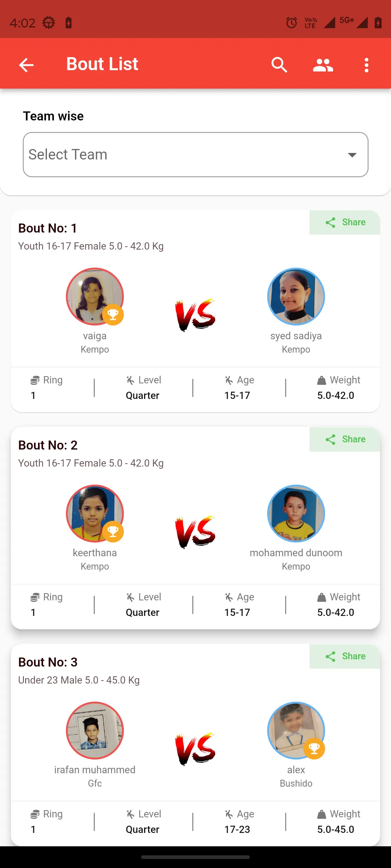Open irafan muhammed's profile photo
Screen dimensions: 391x868
[95, 731]
